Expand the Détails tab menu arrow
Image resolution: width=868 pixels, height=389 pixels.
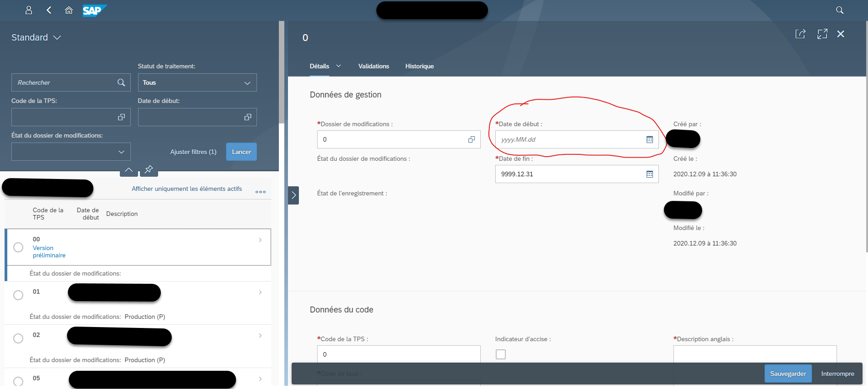tap(339, 66)
